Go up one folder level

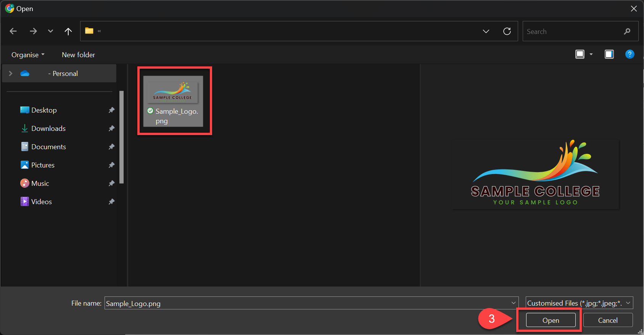tap(68, 31)
